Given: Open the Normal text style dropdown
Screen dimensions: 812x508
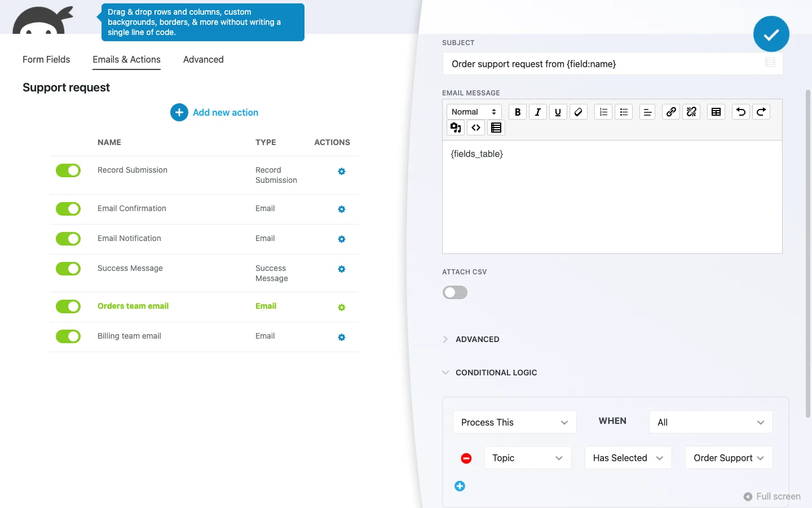Looking at the screenshot, I should pos(474,112).
